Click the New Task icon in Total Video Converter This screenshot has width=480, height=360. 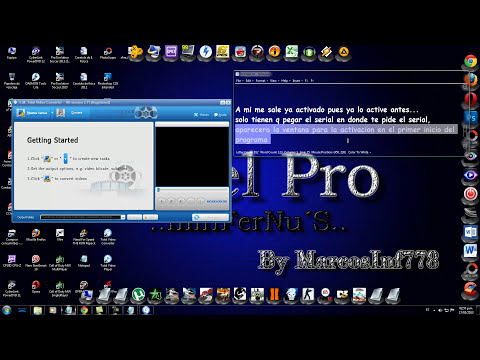click(21, 113)
